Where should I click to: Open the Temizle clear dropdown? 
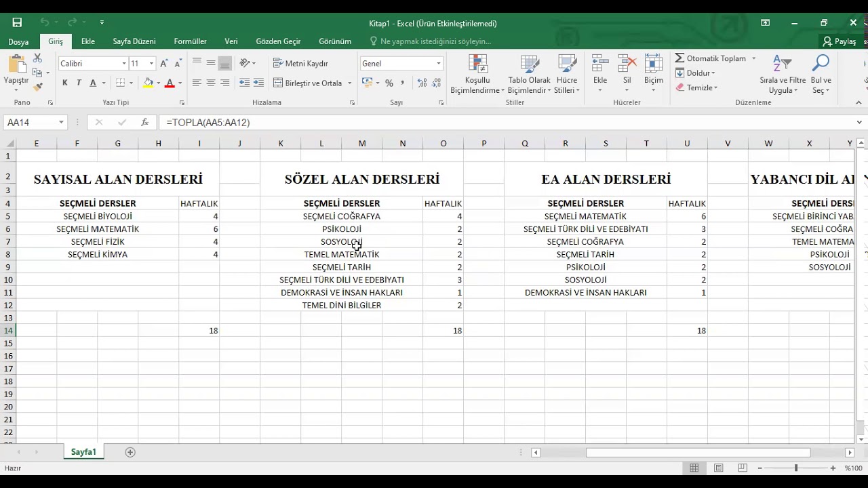pyautogui.click(x=696, y=87)
